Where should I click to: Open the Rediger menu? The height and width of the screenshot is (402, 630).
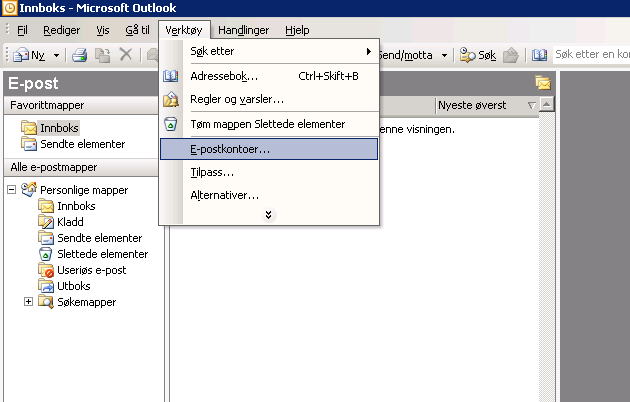click(x=61, y=30)
